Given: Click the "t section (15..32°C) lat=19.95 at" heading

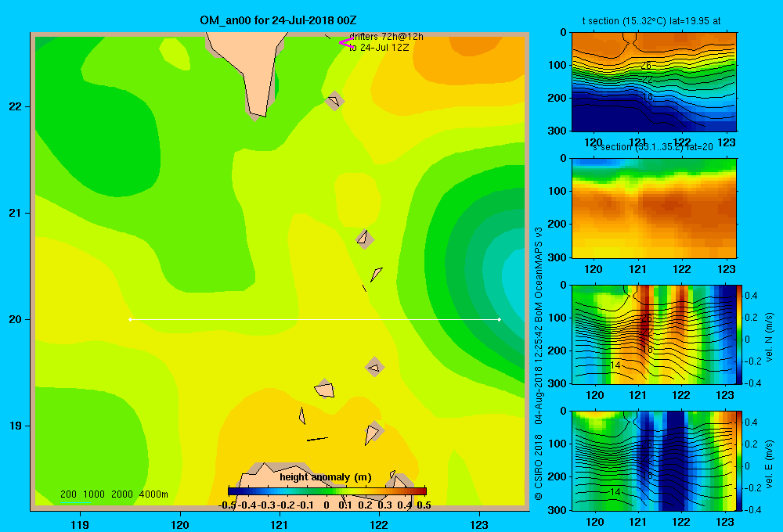Looking at the screenshot, I should [651, 21].
